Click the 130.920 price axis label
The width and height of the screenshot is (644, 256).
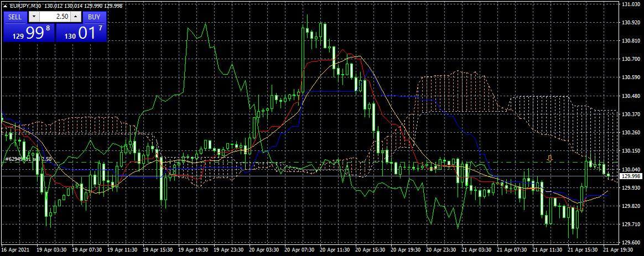click(630, 23)
